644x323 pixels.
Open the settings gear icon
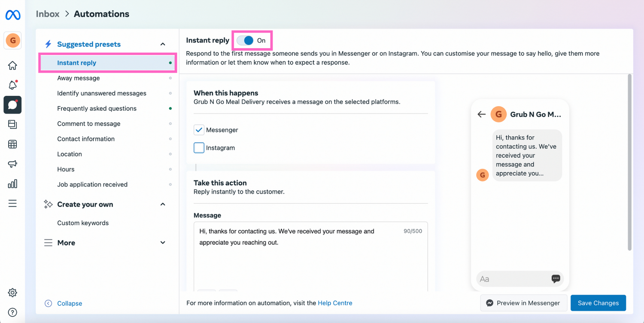[x=12, y=293]
